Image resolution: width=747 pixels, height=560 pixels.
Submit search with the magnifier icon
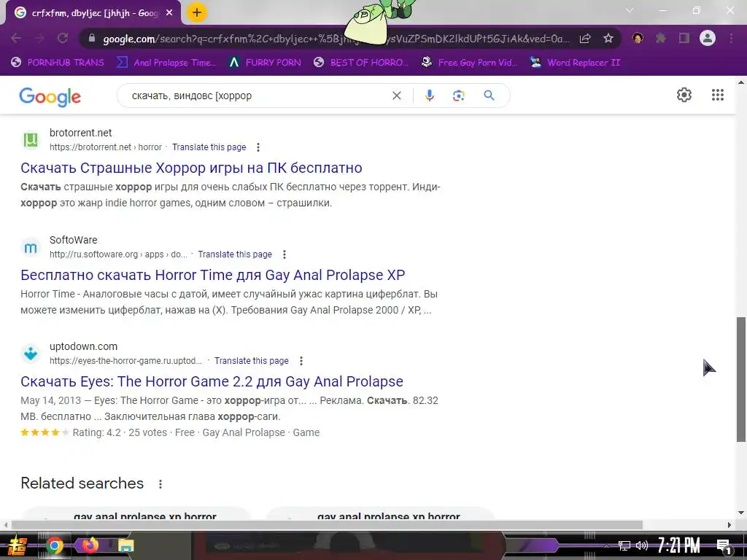point(489,96)
